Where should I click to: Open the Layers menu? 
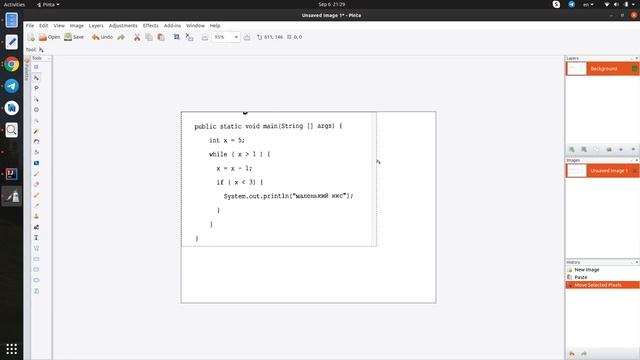[x=96, y=26]
